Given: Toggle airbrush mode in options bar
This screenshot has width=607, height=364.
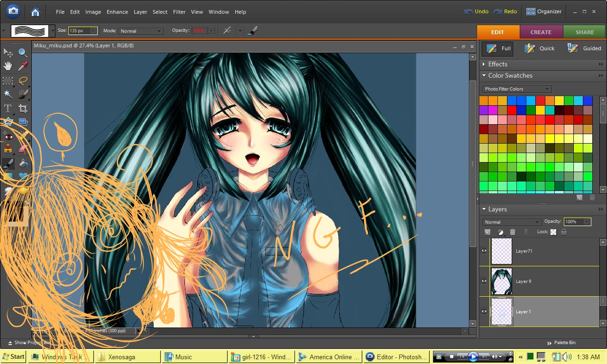Looking at the screenshot, I should click(227, 30).
